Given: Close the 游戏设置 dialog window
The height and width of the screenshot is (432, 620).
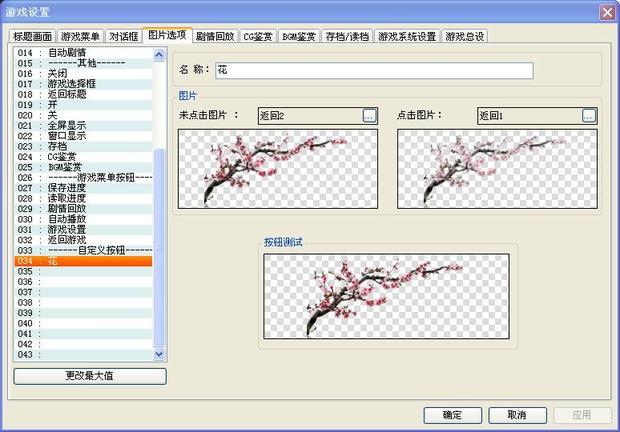Looking at the screenshot, I should (606, 12).
